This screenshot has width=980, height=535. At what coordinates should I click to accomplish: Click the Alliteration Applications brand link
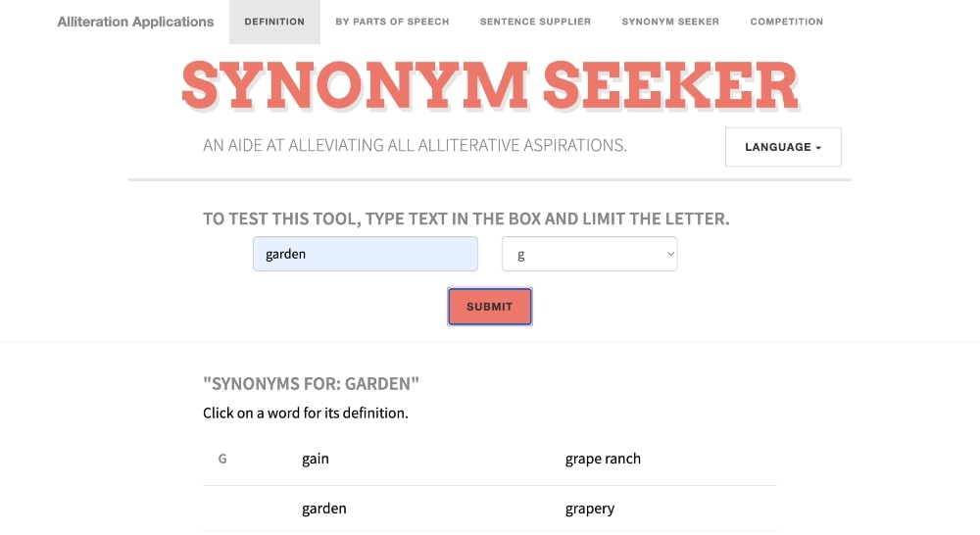click(135, 22)
